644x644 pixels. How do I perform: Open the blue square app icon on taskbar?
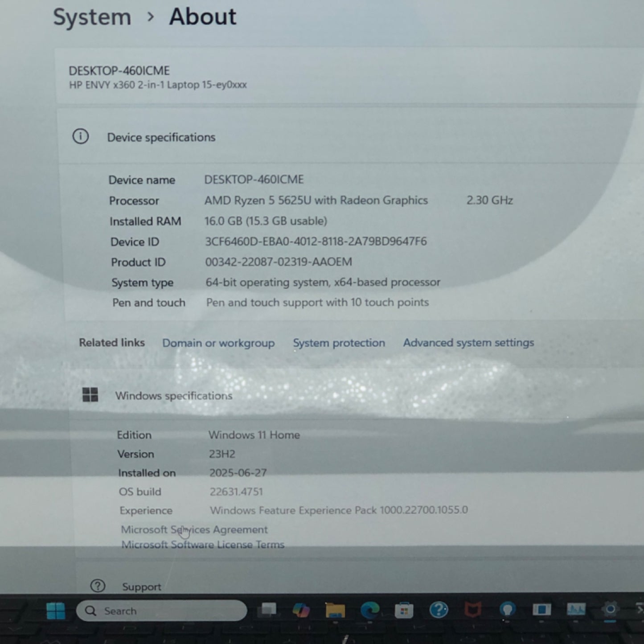541,609
